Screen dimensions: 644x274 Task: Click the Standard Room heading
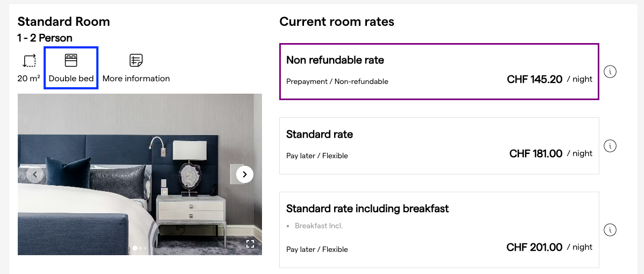click(63, 22)
